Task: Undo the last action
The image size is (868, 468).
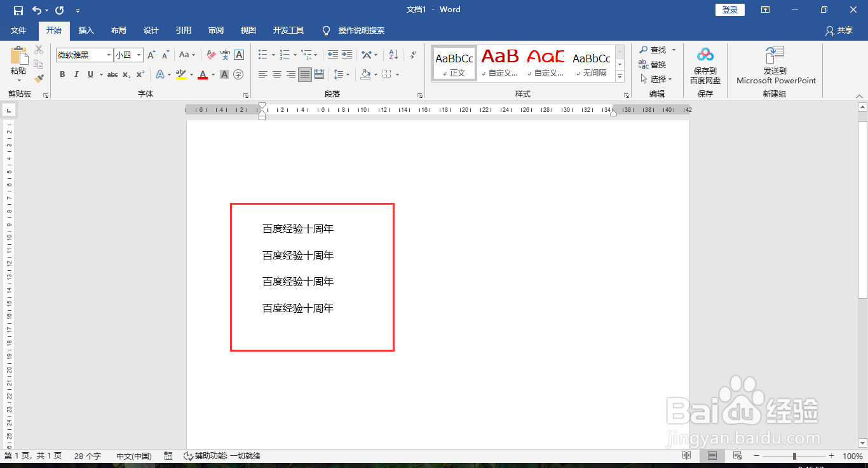Action: 37,10
